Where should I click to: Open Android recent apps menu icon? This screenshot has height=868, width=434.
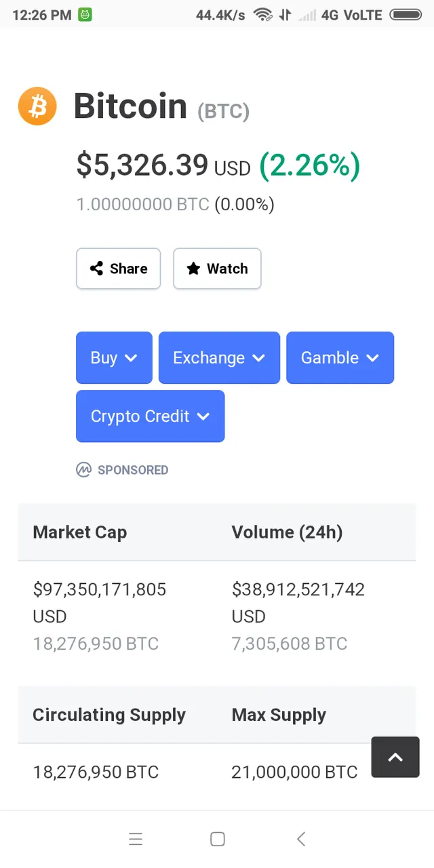point(136,839)
